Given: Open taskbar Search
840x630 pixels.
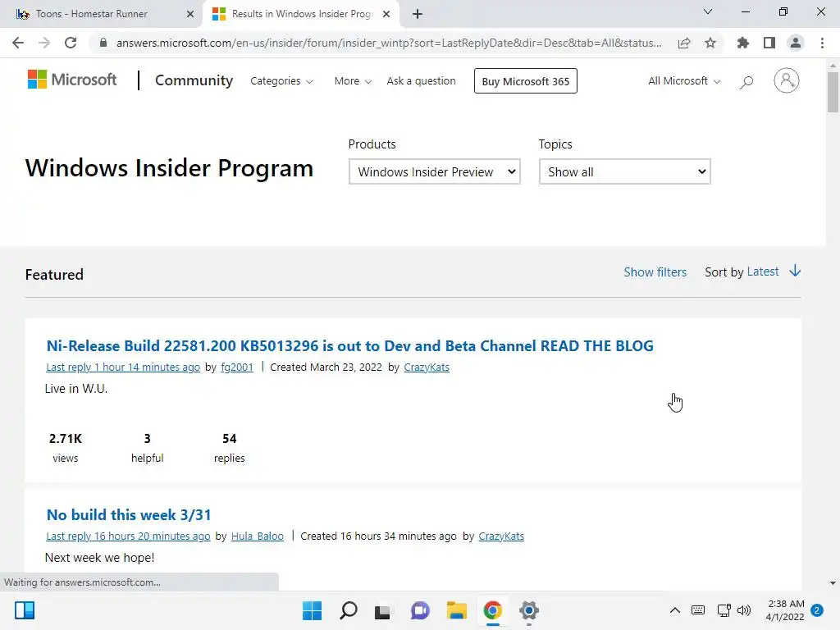Looking at the screenshot, I should 348,610.
